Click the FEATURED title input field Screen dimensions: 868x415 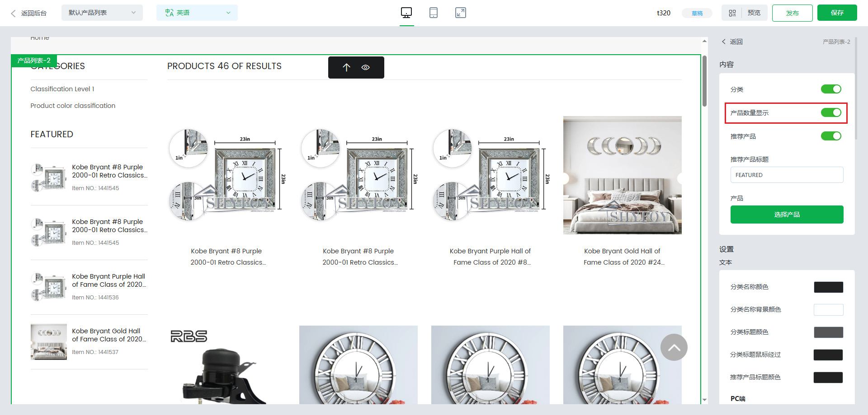787,175
